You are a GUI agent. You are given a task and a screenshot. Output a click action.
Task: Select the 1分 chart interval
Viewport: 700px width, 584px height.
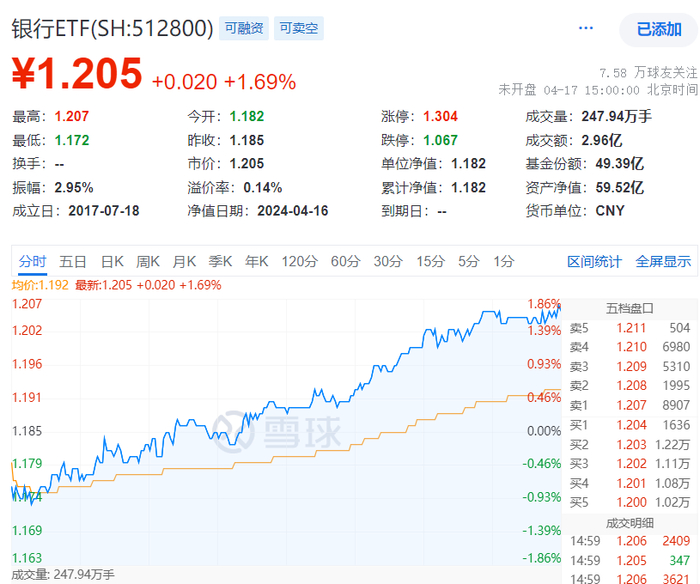[x=504, y=261]
